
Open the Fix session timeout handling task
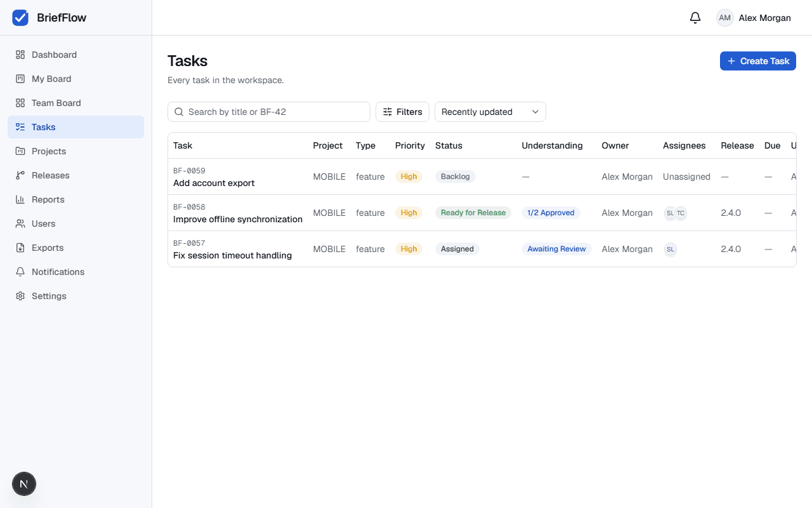[x=232, y=255]
